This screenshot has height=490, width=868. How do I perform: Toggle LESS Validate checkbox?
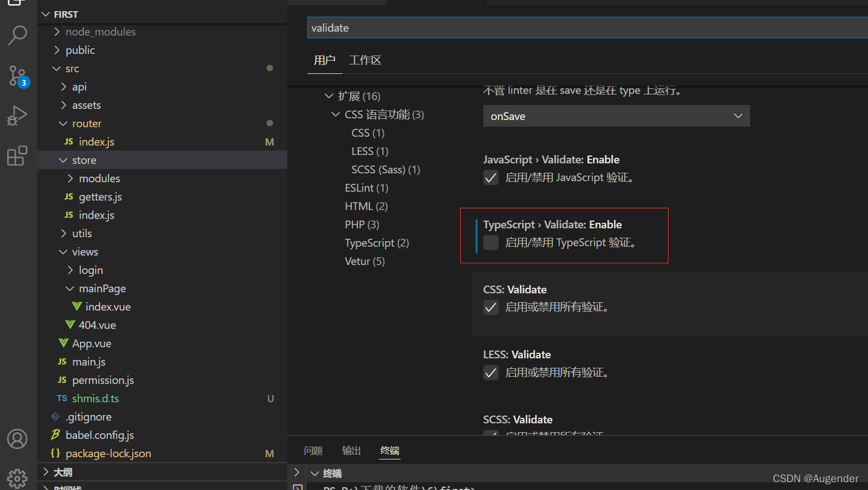point(491,372)
